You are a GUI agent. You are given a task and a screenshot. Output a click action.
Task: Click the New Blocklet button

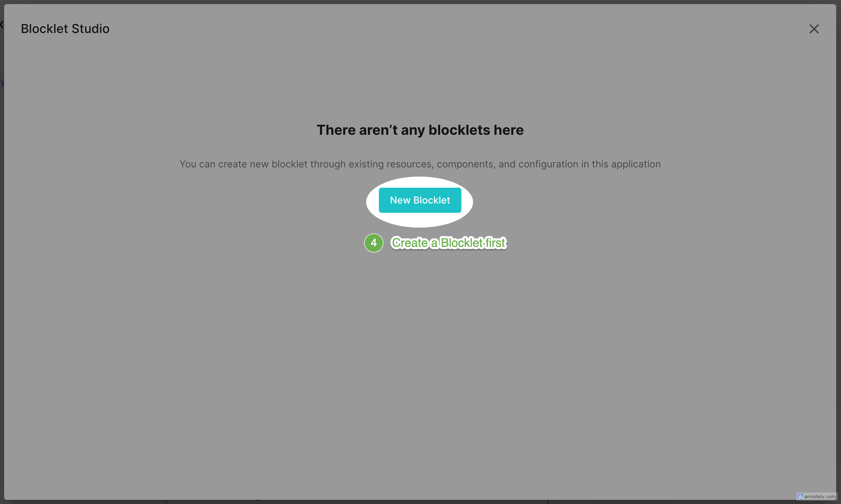click(420, 200)
